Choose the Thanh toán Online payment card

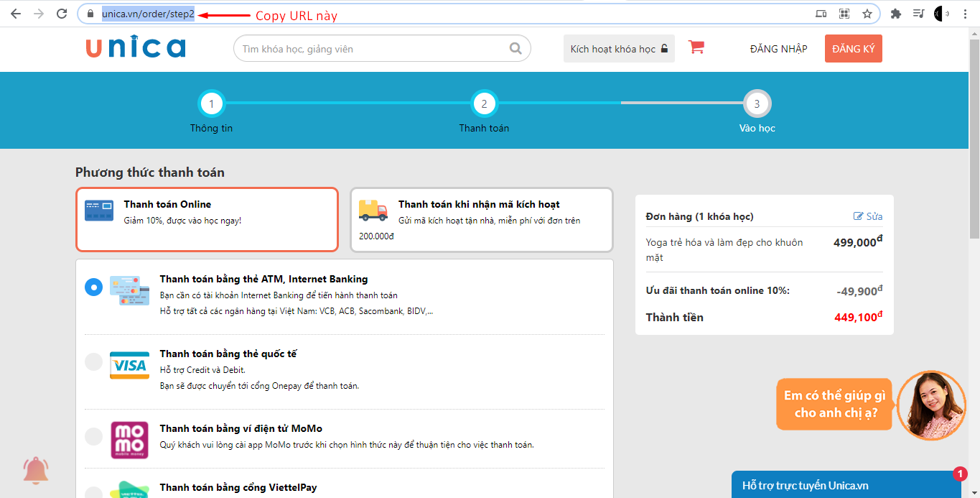[x=207, y=220]
